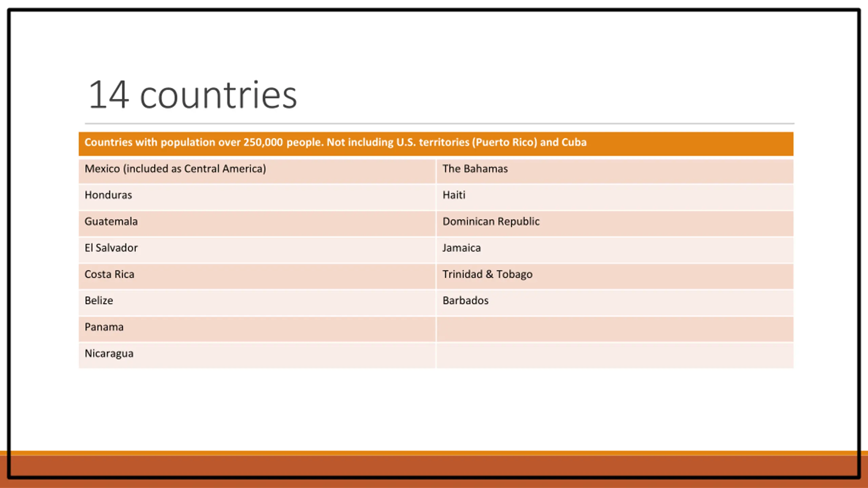
Task: Select the 'Dominican Republic' table cell
Action: pyautogui.click(x=615, y=224)
